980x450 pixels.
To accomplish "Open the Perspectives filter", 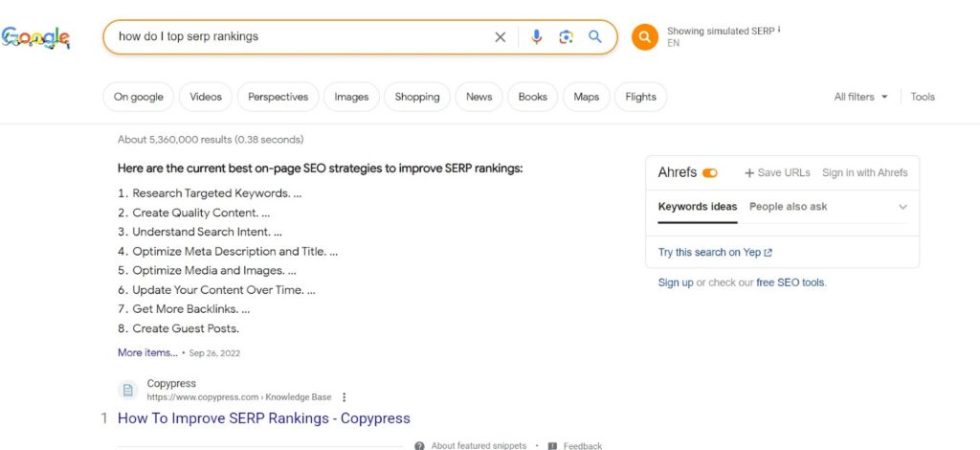I will point(278,97).
